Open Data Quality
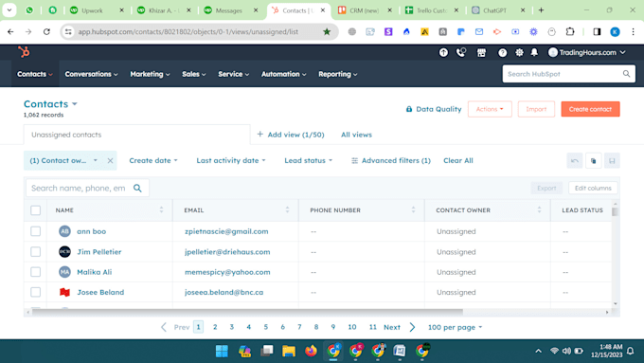Screen dimensions: 644x363 pos(434,109)
